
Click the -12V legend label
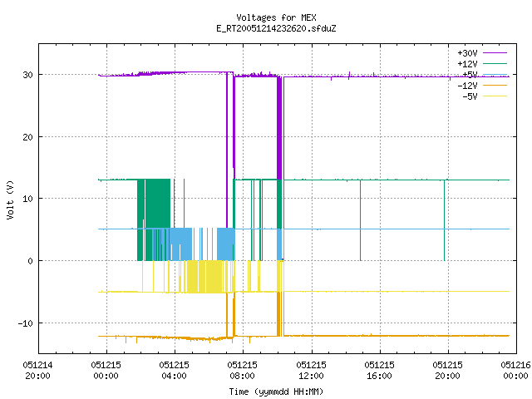point(467,86)
